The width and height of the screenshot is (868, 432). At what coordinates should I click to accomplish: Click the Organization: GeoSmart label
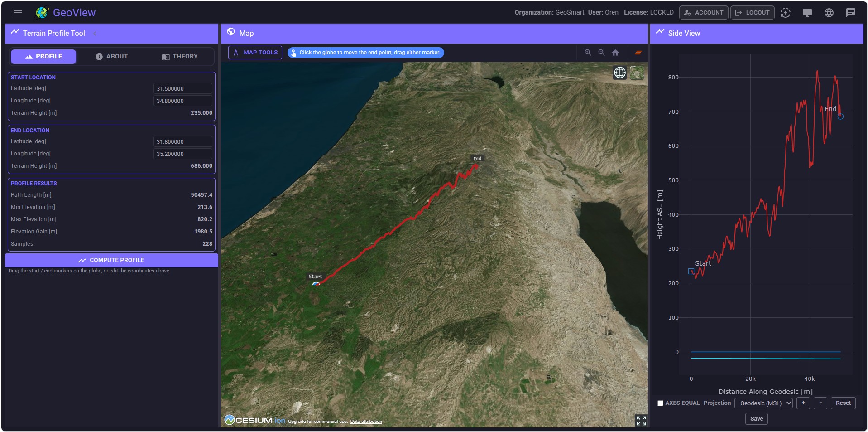pyautogui.click(x=549, y=13)
